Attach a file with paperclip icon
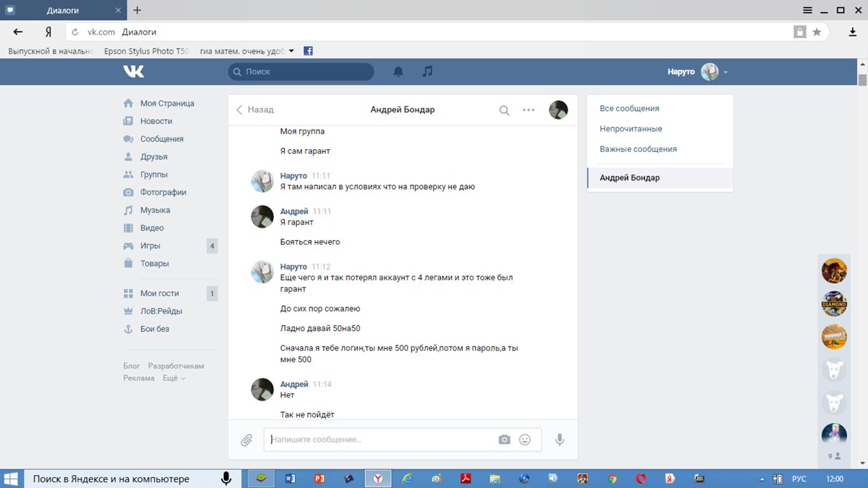868x488 pixels. coord(247,440)
